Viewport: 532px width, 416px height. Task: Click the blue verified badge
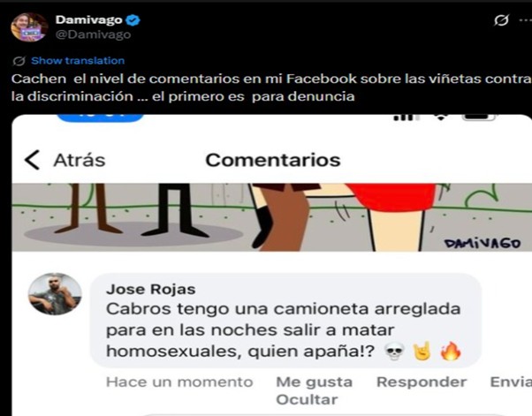(133, 20)
